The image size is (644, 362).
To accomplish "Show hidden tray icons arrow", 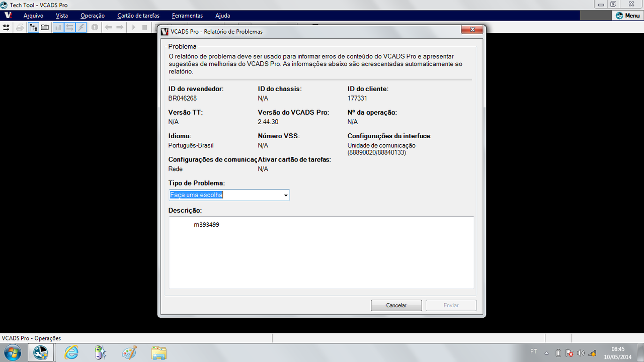I will coord(546,353).
